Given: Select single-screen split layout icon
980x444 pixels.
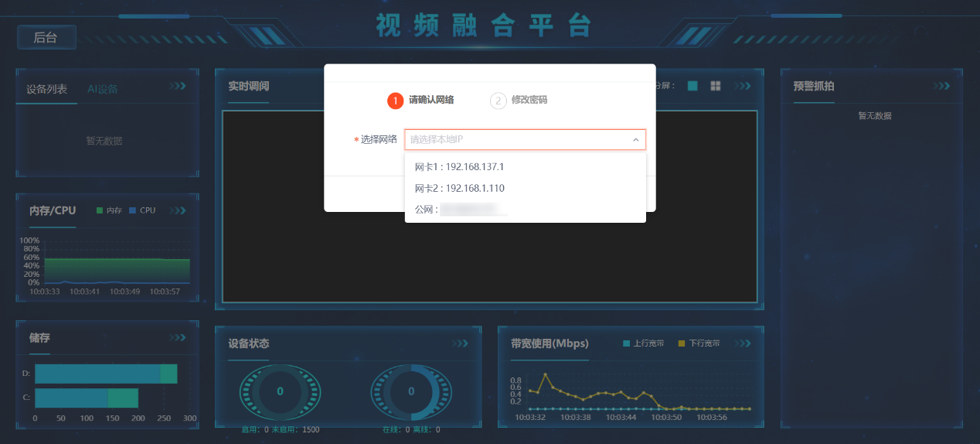Looking at the screenshot, I should [x=692, y=86].
